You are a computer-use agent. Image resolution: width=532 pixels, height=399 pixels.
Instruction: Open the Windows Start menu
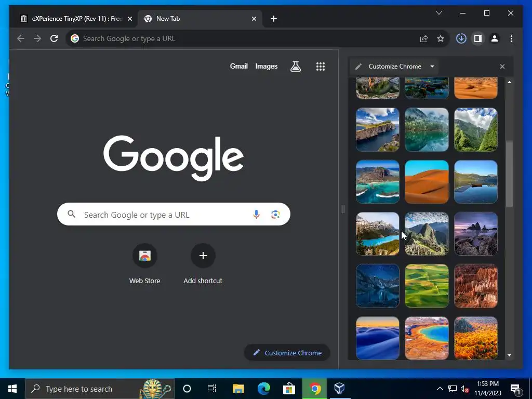pyautogui.click(x=12, y=389)
